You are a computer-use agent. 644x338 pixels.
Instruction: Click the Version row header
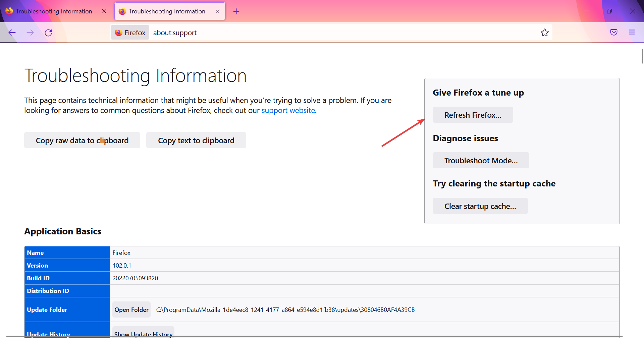tap(67, 265)
